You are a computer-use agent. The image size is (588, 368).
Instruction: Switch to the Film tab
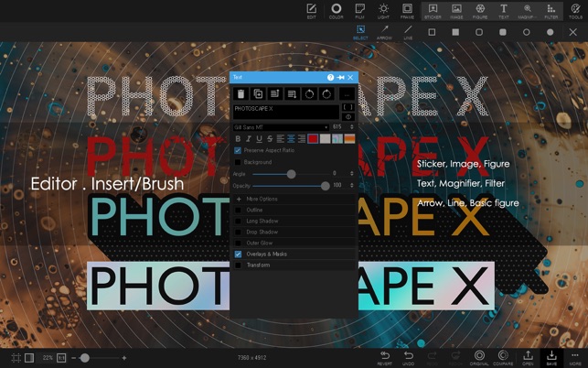[359, 11]
